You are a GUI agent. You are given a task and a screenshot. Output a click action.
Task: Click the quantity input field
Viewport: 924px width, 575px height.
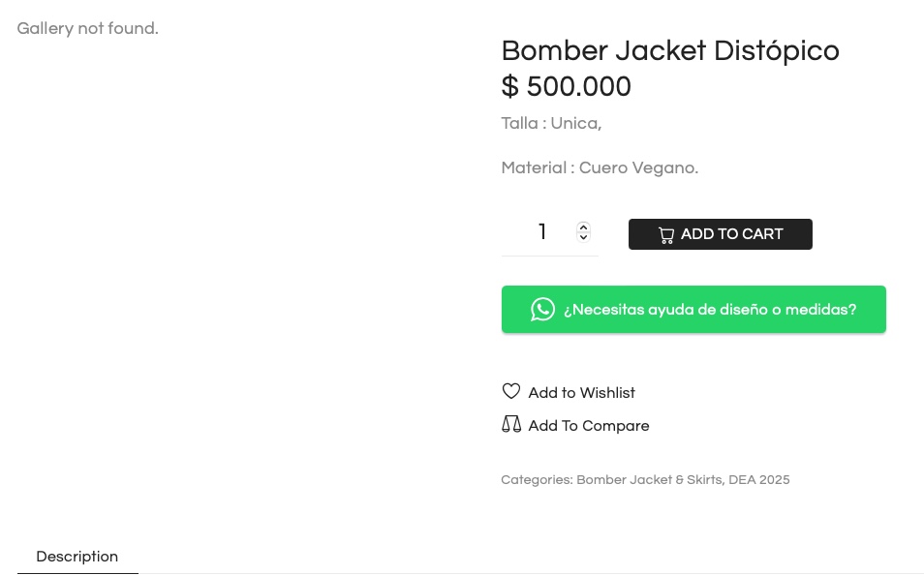click(542, 232)
